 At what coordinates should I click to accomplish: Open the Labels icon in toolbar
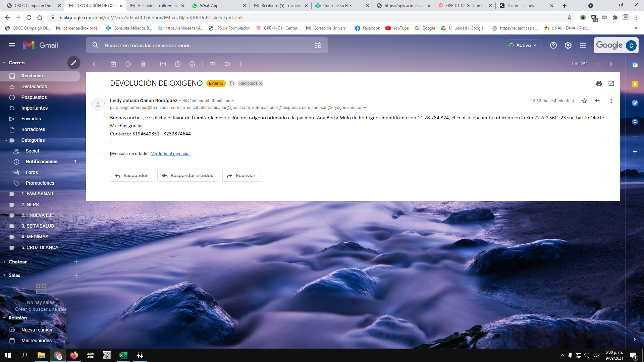coord(227,64)
